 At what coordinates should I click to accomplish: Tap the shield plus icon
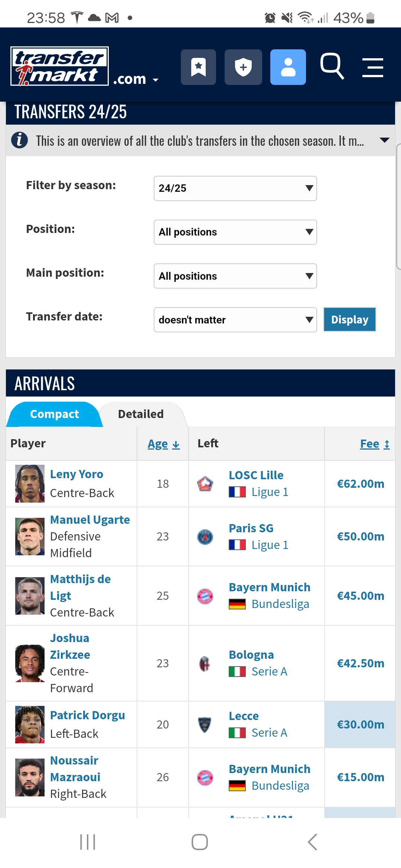pyautogui.click(x=243, y=67)
